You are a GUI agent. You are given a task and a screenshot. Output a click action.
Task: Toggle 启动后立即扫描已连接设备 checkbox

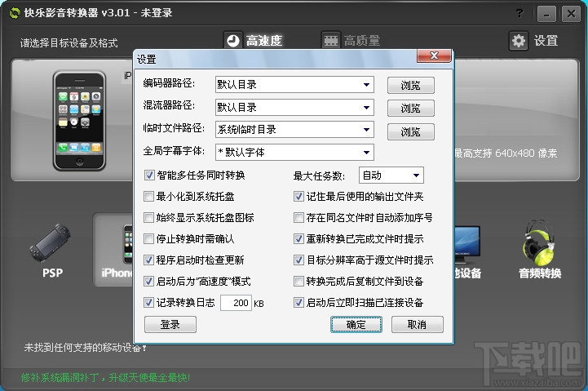click(x=298, y=303)
